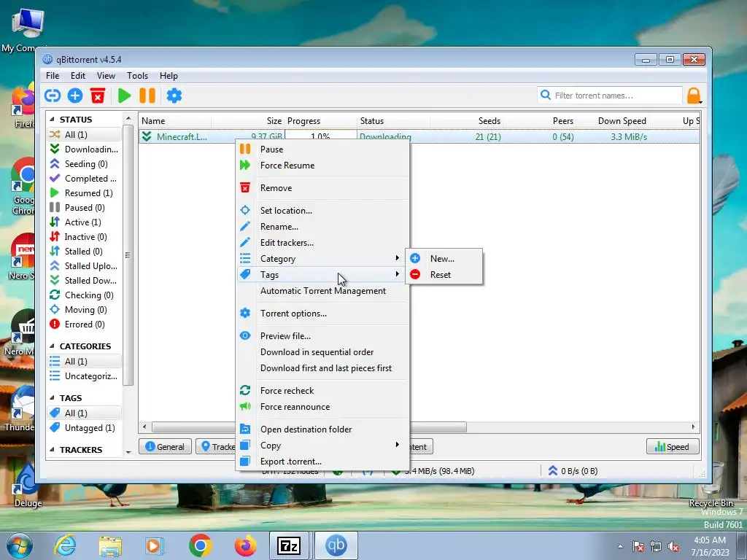The width and height of the screenshot is (747, 560).
Task: Click the red Delete torrent toolbar icon
Action: [x=98, y=96]
